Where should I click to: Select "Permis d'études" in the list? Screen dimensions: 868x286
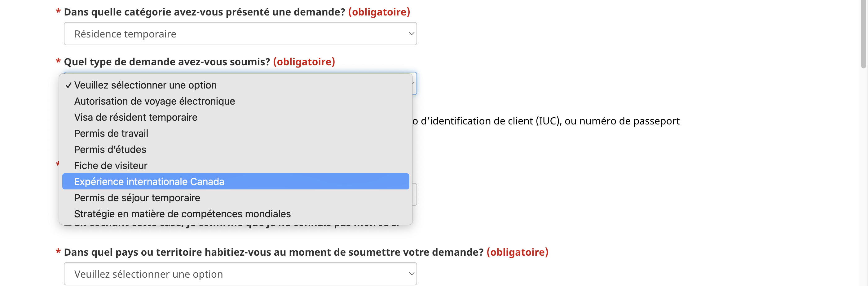pyautogui.click(x=110, y=149)
